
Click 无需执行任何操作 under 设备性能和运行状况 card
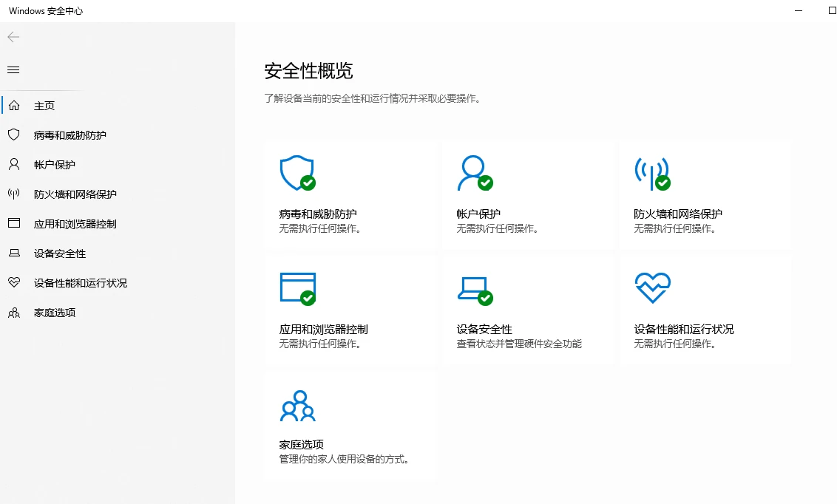(675, 344)
